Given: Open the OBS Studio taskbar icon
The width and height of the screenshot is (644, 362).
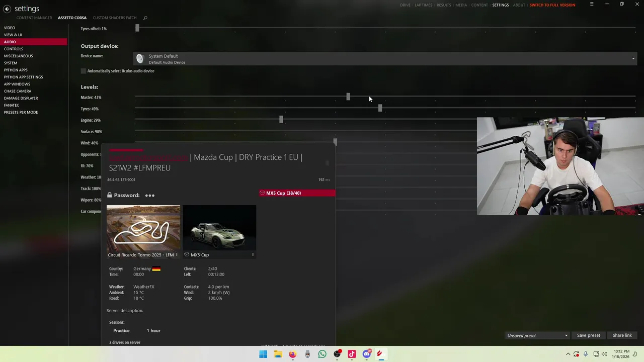Looking at the screenshot, I should click(337, 354).
